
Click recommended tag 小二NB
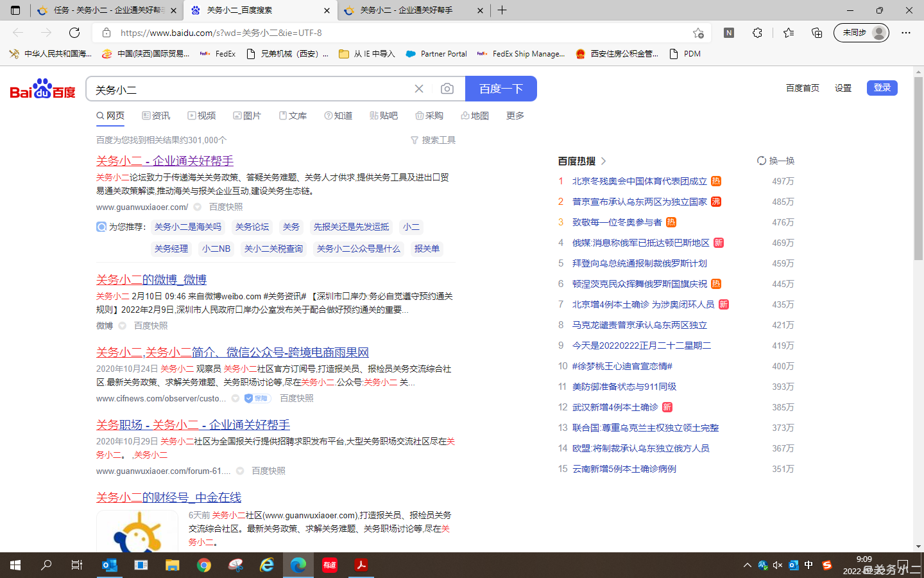[216, 249]
